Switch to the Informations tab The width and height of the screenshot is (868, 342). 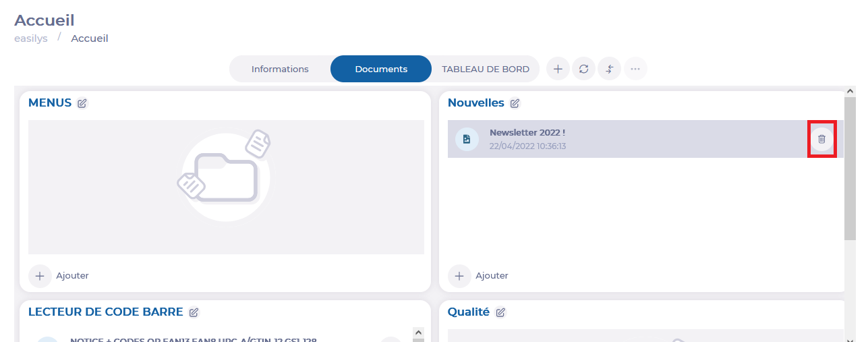click(x=280, y=69)
